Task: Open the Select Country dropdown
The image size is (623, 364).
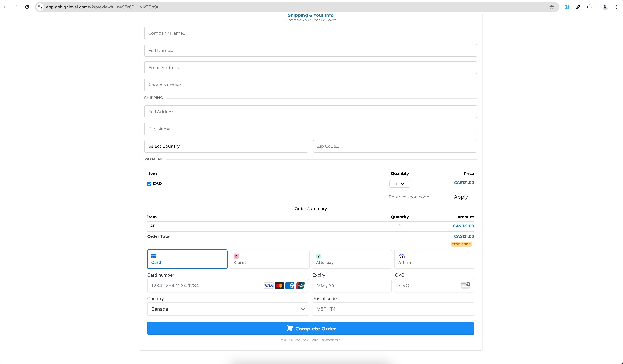Action: [x=226, y=146]
